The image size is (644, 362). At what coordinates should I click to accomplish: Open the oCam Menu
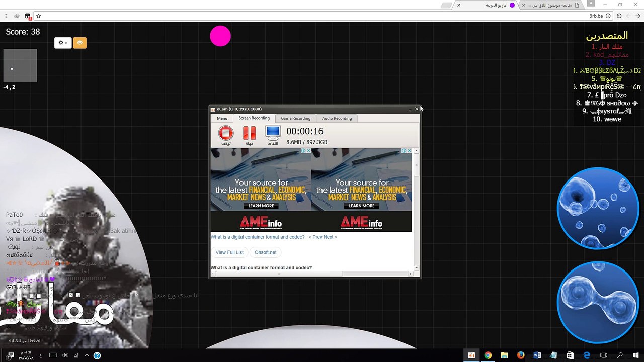tap(222, 118)
